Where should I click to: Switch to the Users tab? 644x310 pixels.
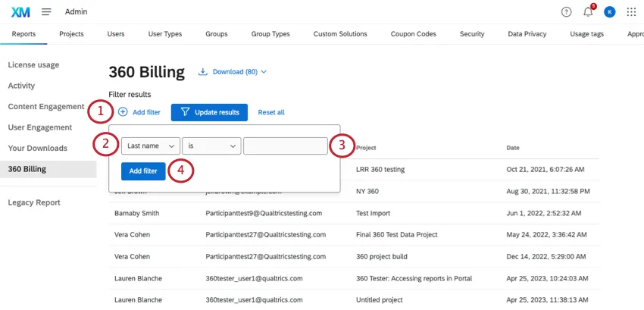(116, 34)
